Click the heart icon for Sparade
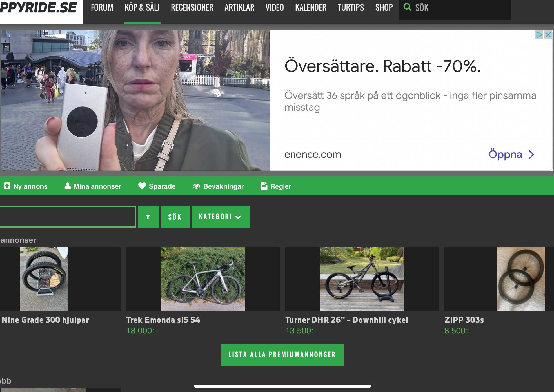This screenshot has width=554, height=392. pos(142,186)
